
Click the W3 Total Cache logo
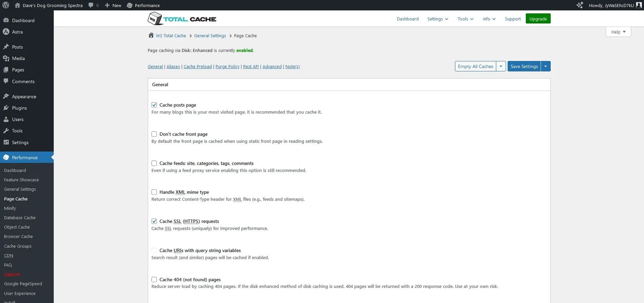tap(182, 19)
